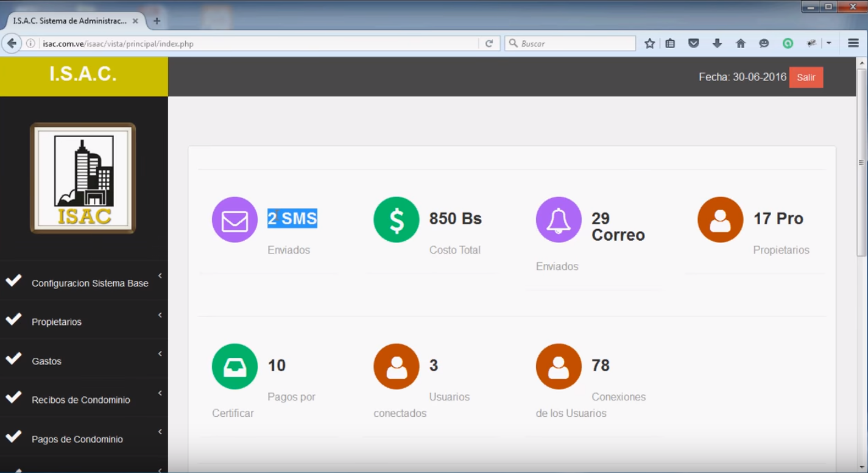This screenshot has height=473, width=868.
Task: Click the Conexiones de los Usuarios icon
Action: 559,366
